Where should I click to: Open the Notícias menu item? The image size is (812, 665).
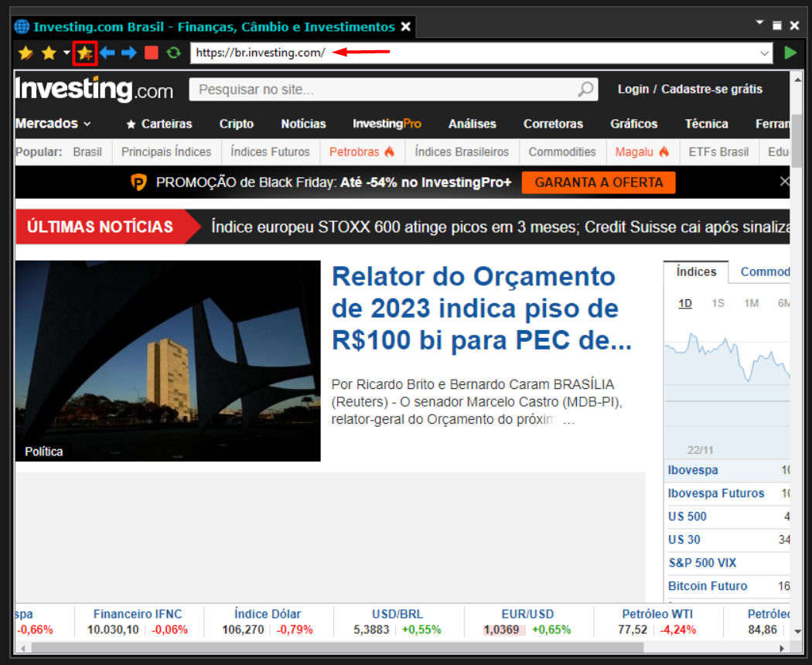[x=303, y=124]
